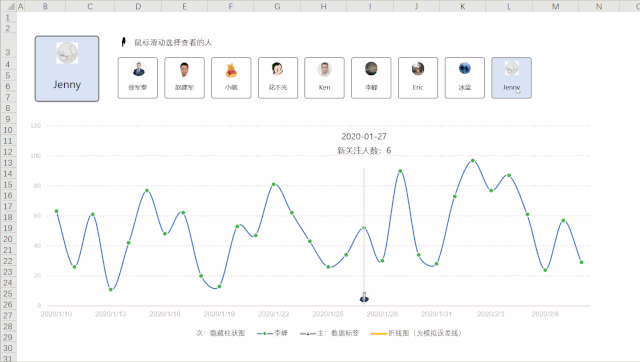Click the y-axis value 60
The image size is (640, 362).
[x=37, y=215]
